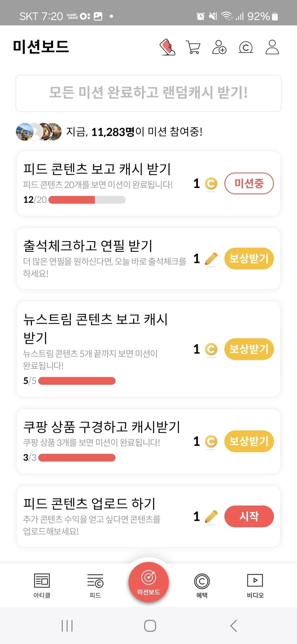Tap the invite friend icon
This screenshot has width=297, height=644.
point(219,47)
